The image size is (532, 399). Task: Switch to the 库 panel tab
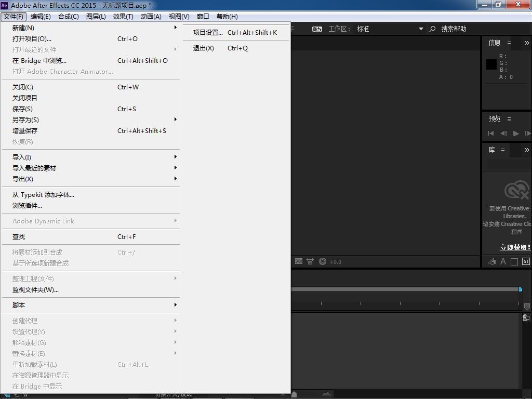491,150
